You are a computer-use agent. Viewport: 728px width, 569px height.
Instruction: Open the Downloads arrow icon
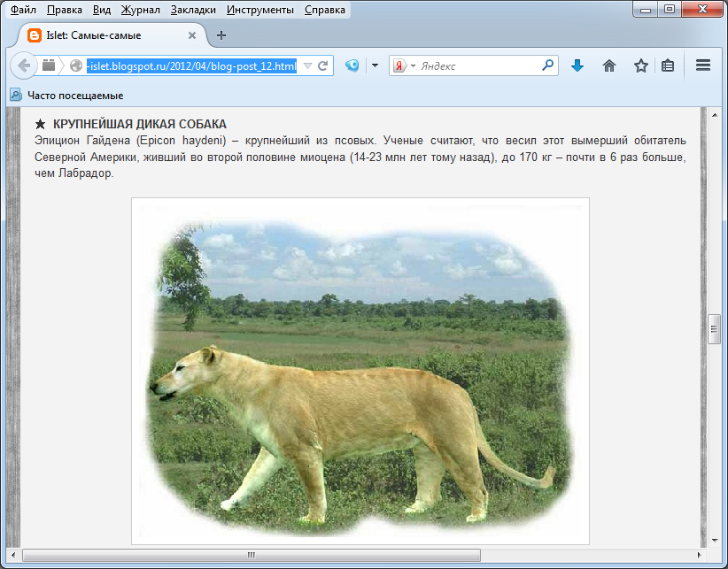577,65
